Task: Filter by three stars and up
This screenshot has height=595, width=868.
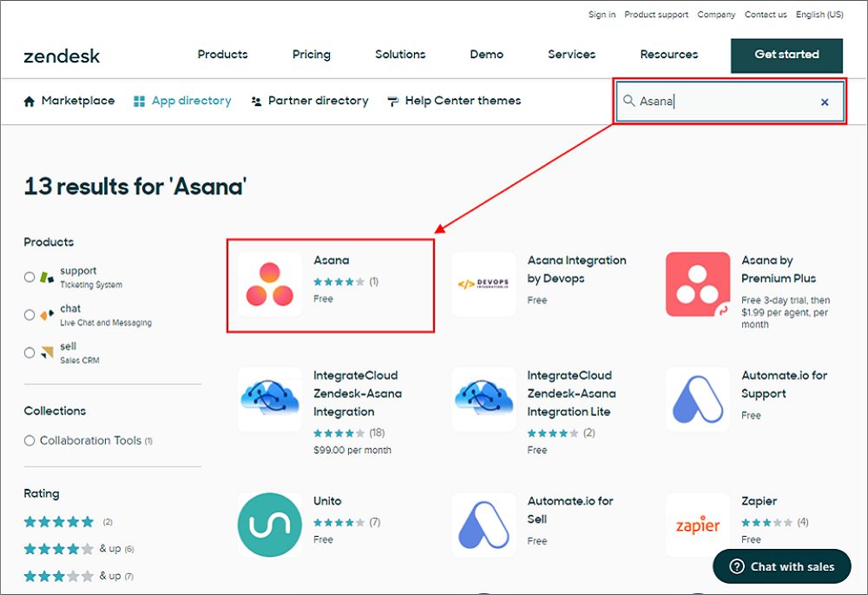Action: pos(59,576)
